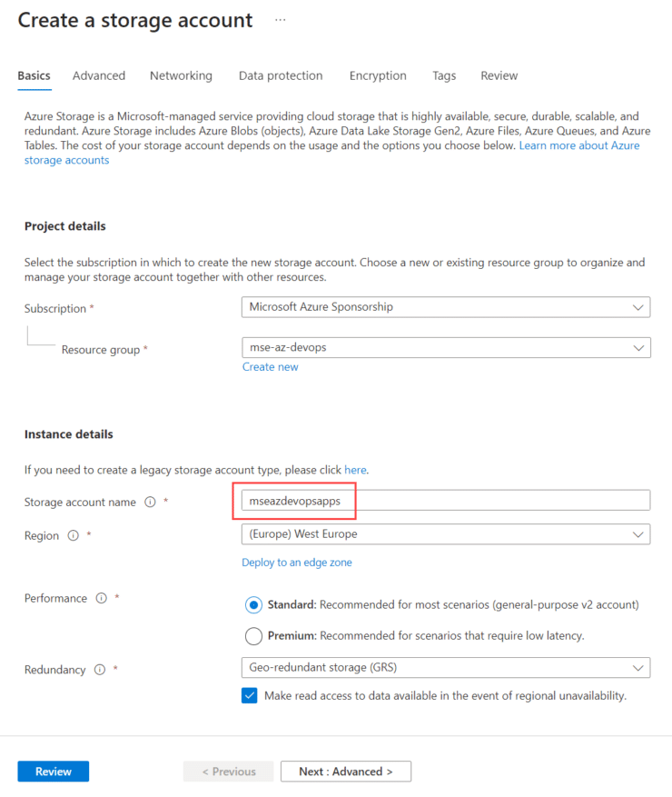
Task: Click the Create new resource group link
Action: pyautogui.click(x=270, y=366)
